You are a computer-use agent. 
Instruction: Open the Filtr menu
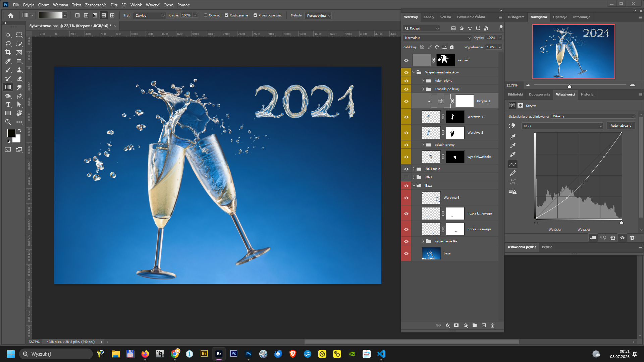[114, 5]
